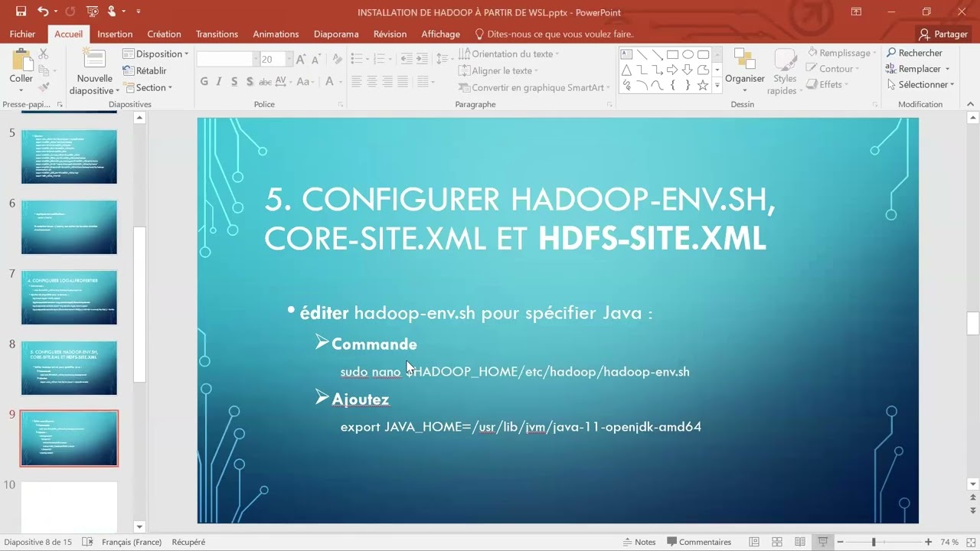Select the text box shape
This screenshot has height=551, width=980.
tap(626, 54)
